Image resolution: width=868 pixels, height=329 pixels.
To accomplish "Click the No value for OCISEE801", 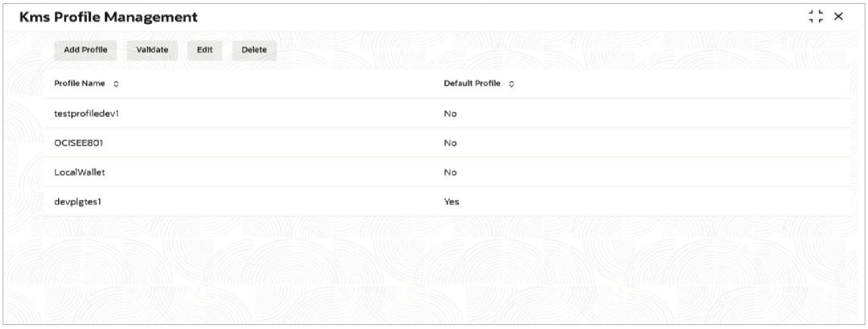I will coord(450,143).
